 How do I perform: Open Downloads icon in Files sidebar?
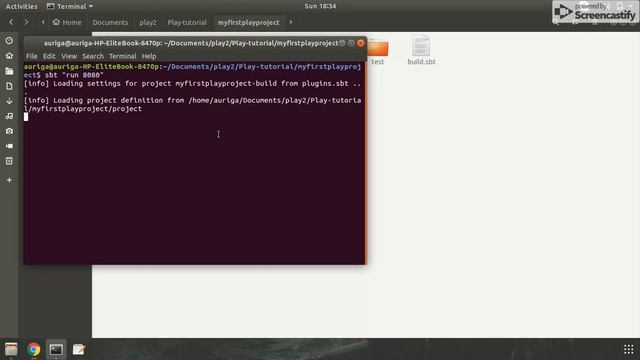(9, 101)
